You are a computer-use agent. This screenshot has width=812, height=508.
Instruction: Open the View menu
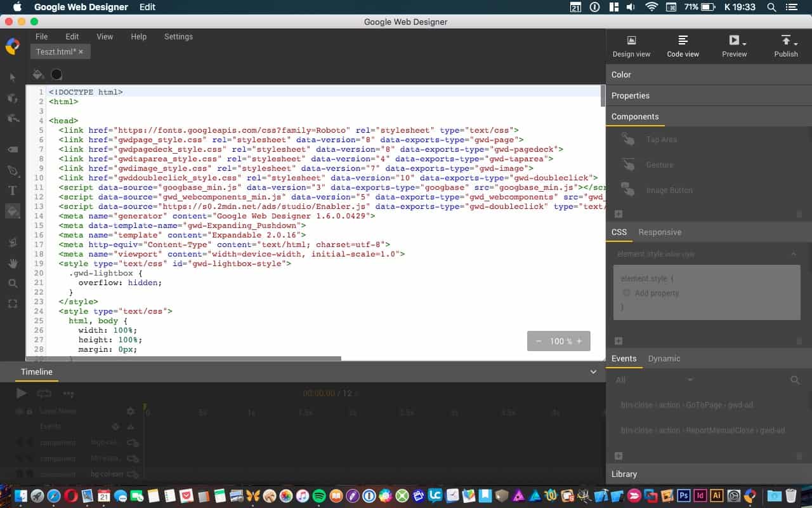[105, 37]
